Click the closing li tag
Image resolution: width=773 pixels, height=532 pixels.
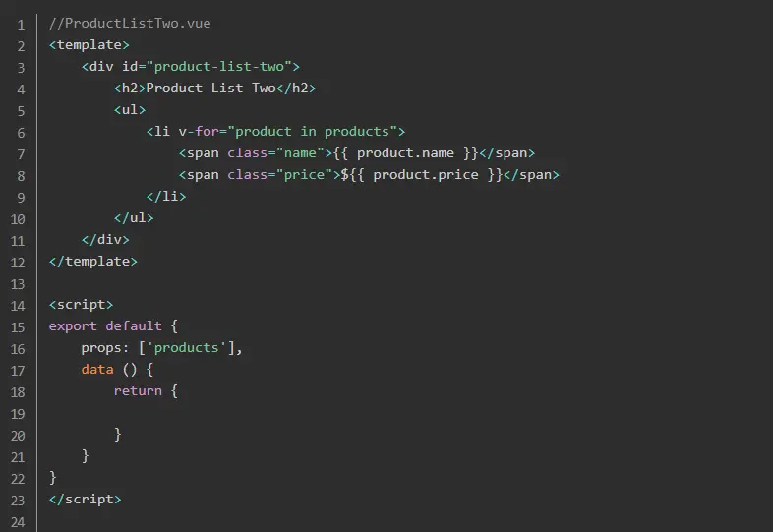pyautogui.click(x=166, y=197)
